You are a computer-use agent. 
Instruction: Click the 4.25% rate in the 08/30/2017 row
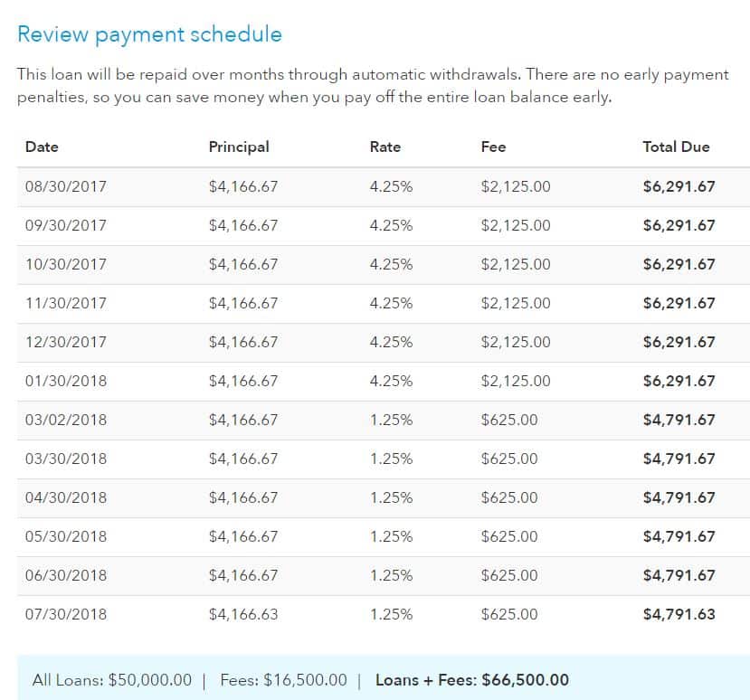pos(391,186)
